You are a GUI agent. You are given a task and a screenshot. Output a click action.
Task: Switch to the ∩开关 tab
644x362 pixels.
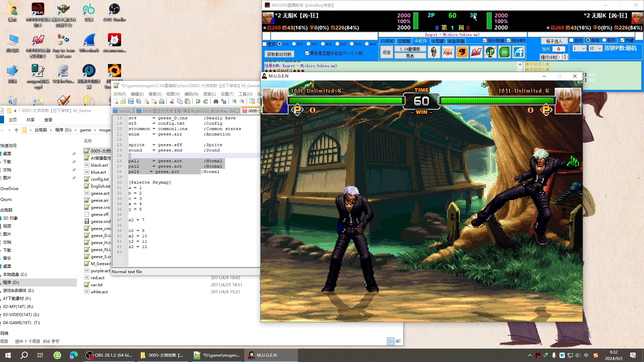coord(387,41)
